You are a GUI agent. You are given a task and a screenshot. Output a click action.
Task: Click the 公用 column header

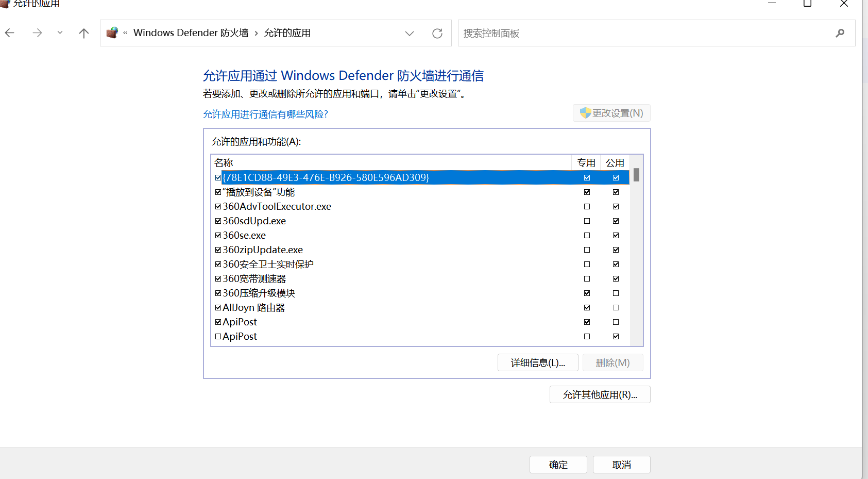(x=615, y=162)
